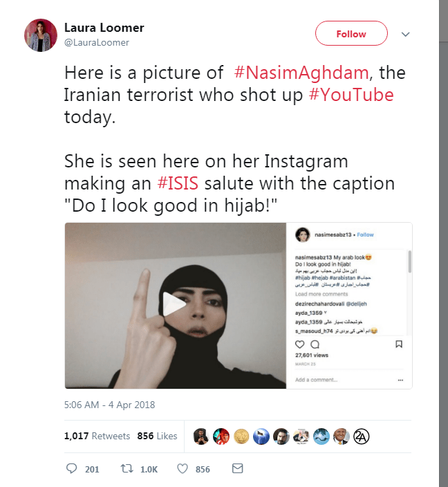Screen dimensions: 448x487
Task: Like the tweet with the heart icon
Action: click(x=183, y=469)
